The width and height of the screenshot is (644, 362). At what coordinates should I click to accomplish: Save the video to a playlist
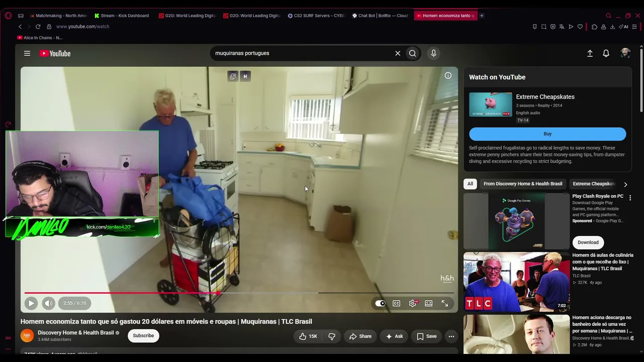click(x=426, y=336)
